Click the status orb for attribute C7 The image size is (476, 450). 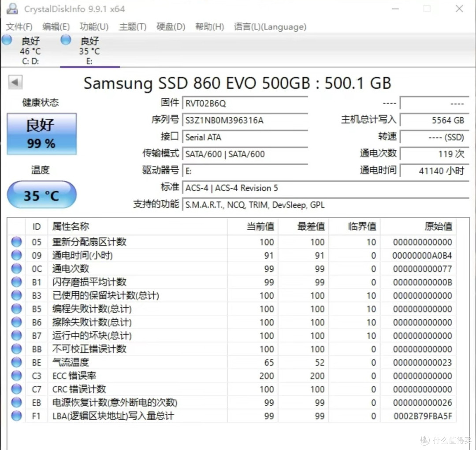click(x=16, y=389)
